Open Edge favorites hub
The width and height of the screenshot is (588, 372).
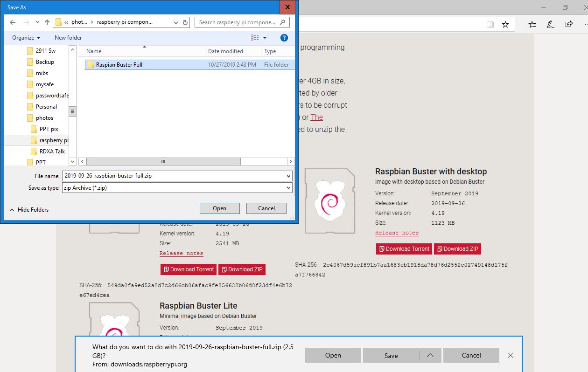coord(532,24)
